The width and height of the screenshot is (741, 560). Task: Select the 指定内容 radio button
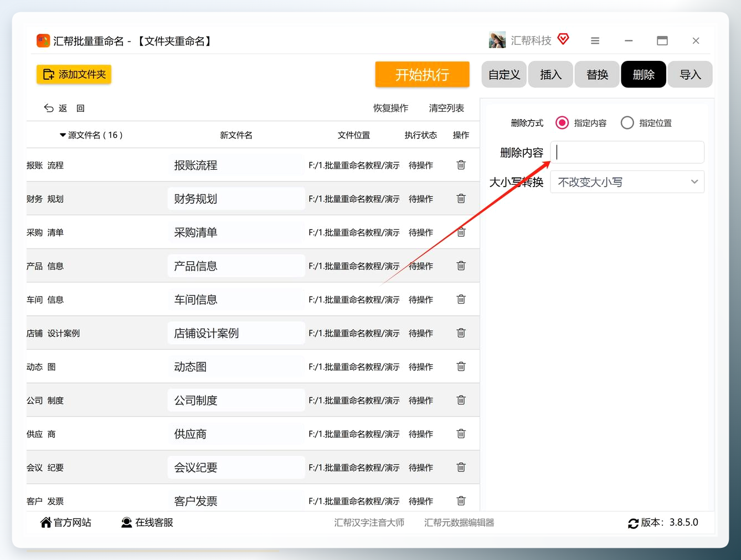coord(562,123)
